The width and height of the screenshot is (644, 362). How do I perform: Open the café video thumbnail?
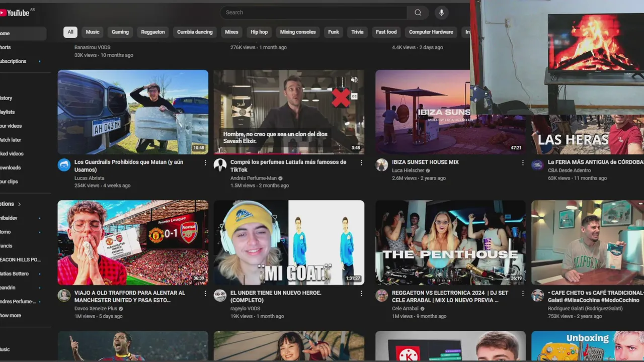point(588,243)
